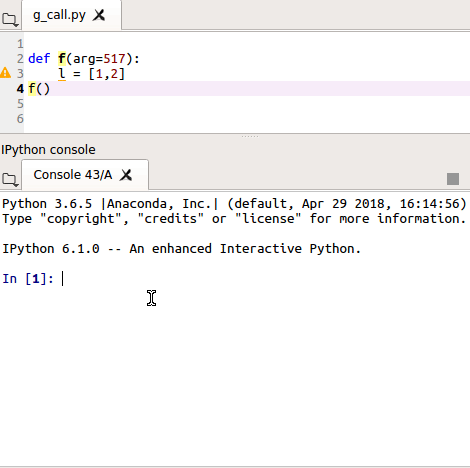This screenshot has width=470, height=468.
Task: Click the IPython 6.1.0 version line
Action: pyautogui.click(x=181, y=249)
